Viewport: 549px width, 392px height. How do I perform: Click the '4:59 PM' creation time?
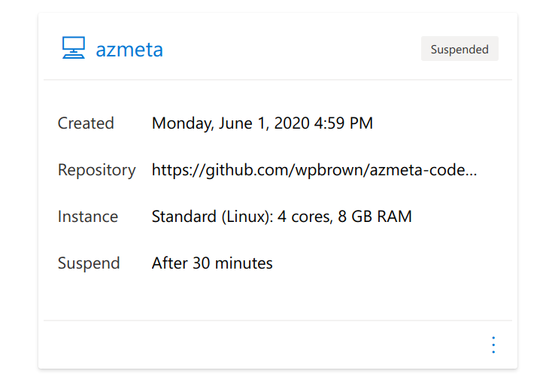pyautogui.click(x=344, y=123)
